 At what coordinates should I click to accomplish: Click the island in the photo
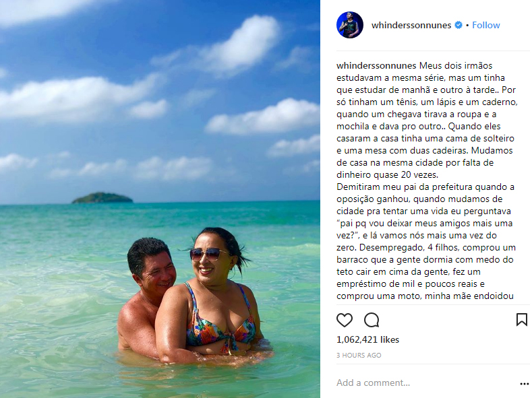pyautogui.click(x=102, y=198)
